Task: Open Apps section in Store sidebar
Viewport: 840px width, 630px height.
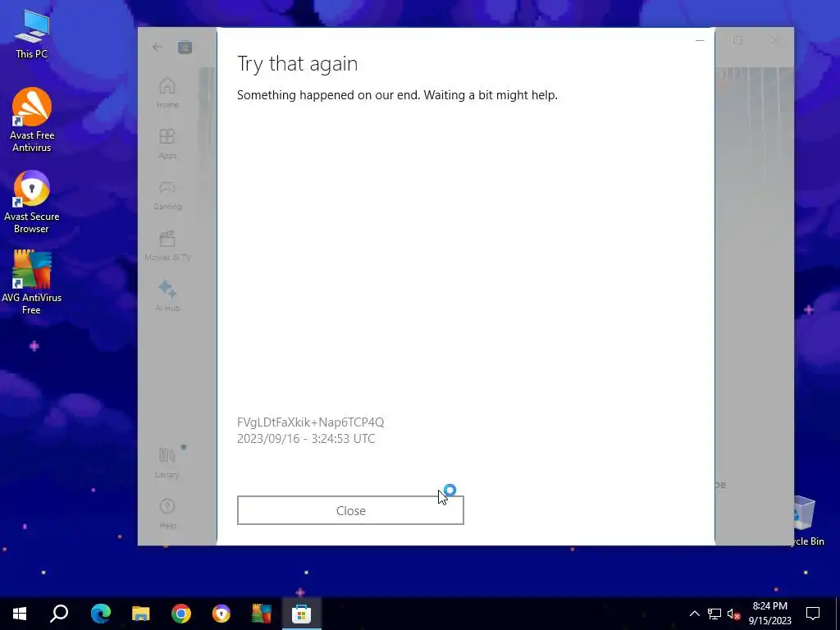Action: coord(167,144)
